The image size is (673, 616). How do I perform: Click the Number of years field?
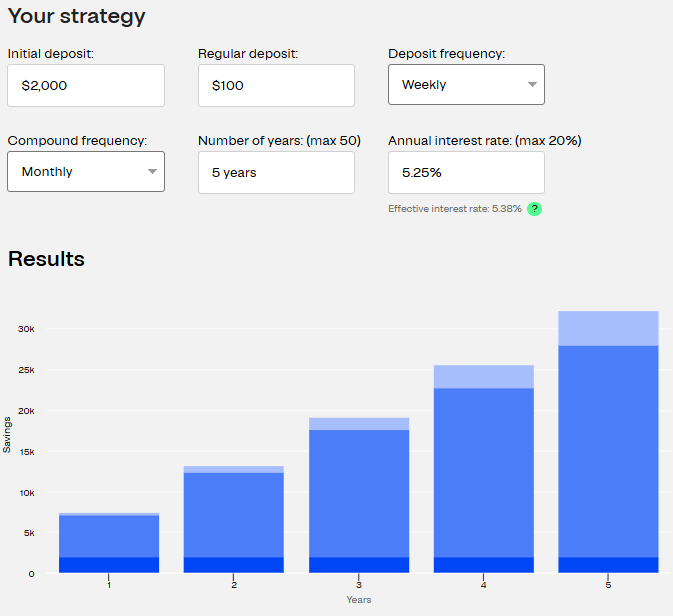276,173
